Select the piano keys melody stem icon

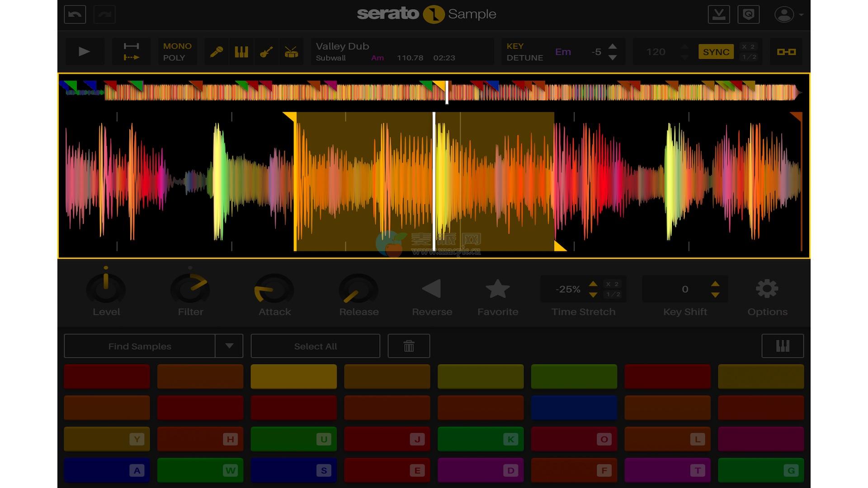point(241,52)
